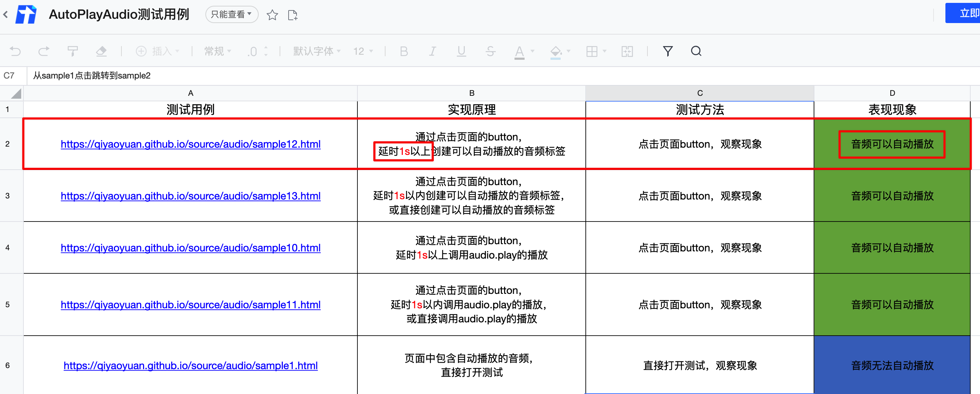Screen dimensions: 980x394
Task: Select column C header
Action: (x=699, y=93)
